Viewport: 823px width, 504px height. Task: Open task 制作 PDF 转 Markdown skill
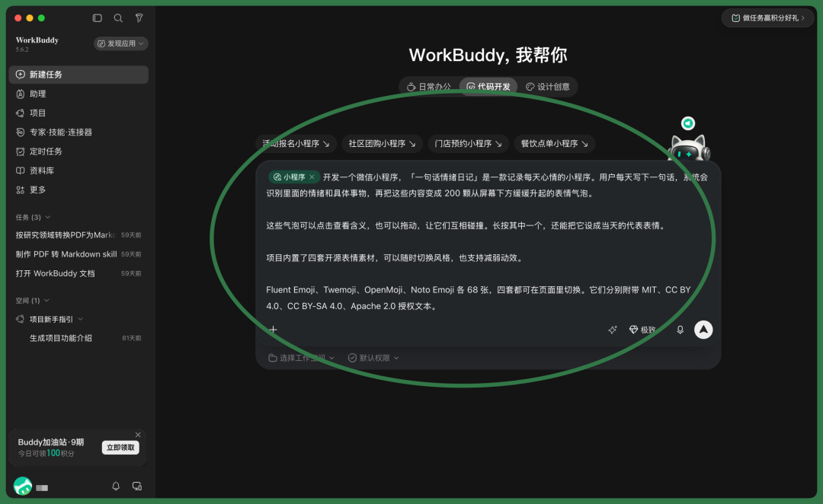point(78,254)
